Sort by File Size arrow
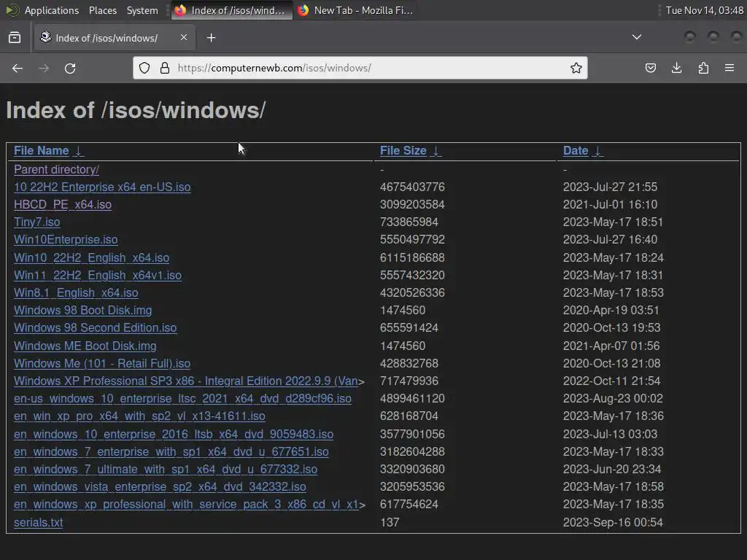747x560 pixels. 436,151
